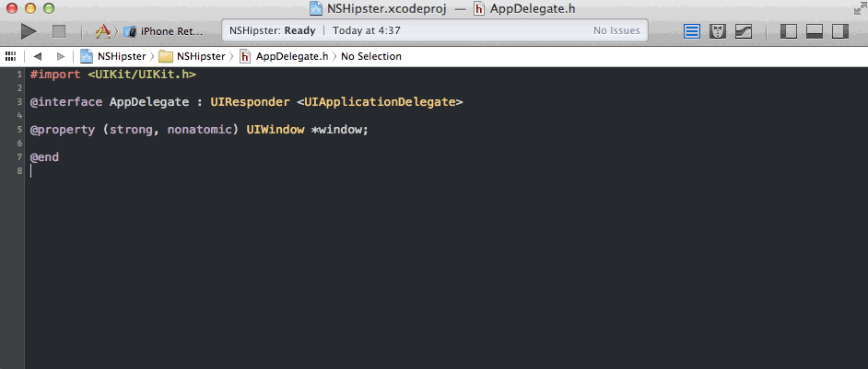Image resolution: width=868 pixels, height=369 pixels.
Task: Open the Version editor
Action: pyautogui.click(x=743, y=31)
